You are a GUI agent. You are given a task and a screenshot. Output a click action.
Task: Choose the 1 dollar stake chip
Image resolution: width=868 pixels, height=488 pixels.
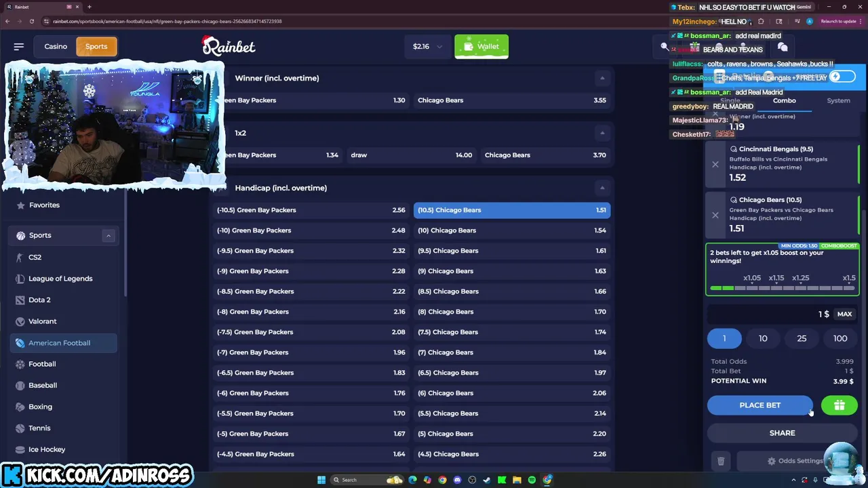point(724,338)
